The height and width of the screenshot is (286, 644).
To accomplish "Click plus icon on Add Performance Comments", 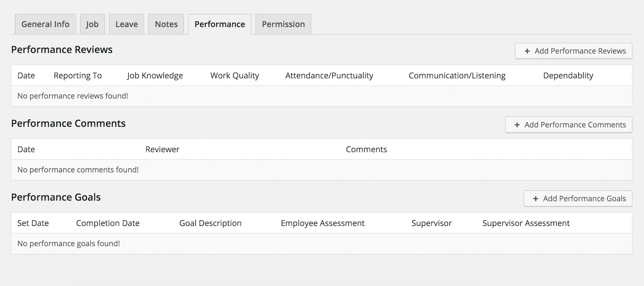I will [x=517, y=125].
